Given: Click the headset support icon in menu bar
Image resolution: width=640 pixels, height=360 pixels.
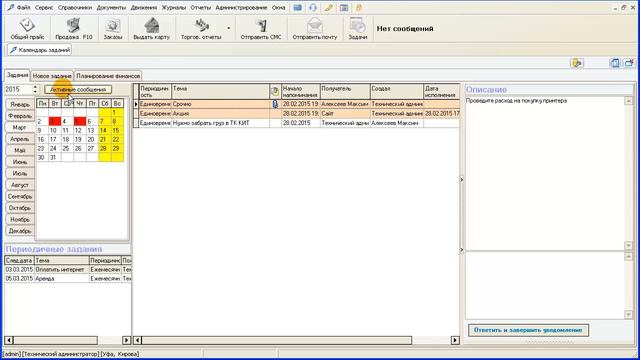Looking at the screenshot, I should (313, 7).
